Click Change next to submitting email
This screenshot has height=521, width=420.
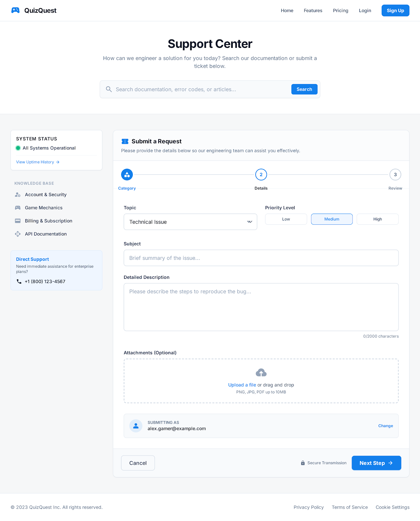pyautogui.click(x=385, y=426)
